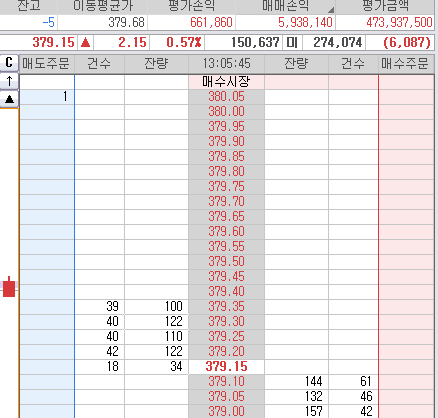
Task: Click the solid black triangle up button
Action: pos(9,99)
